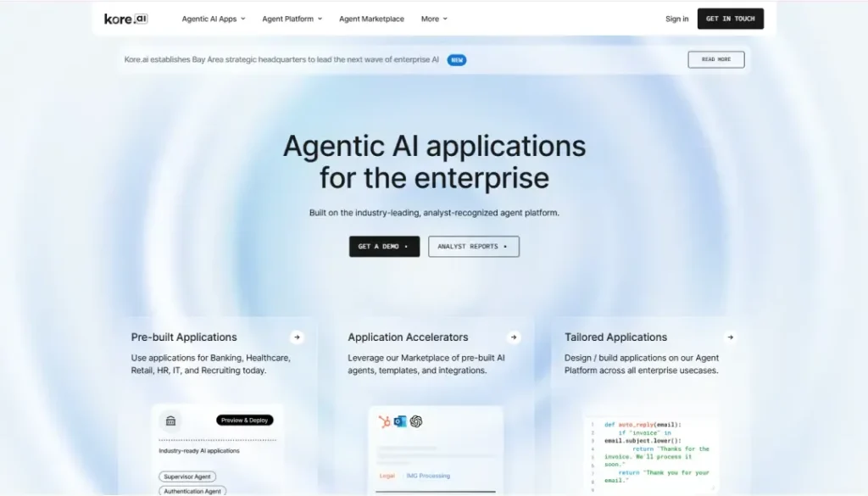Image resolution: width=868 pixels, height=496 pixels.
Task: Click the NEW badge in announcement bar
Action: [457, 60]
